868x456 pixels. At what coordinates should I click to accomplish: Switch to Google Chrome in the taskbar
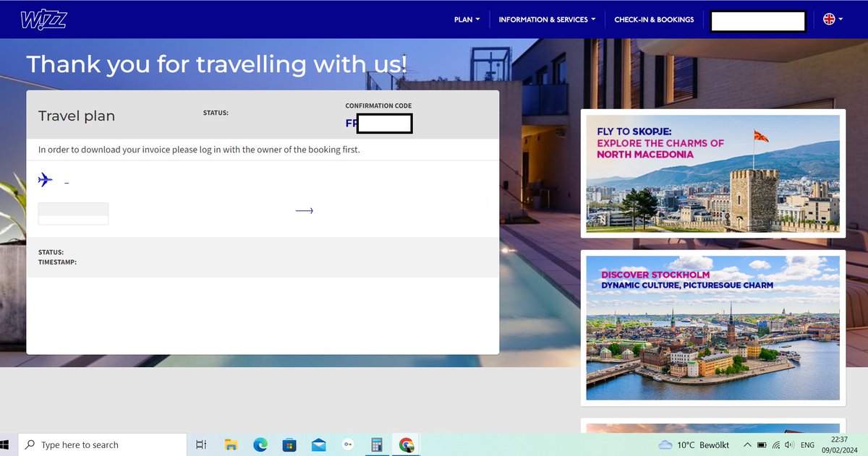[x=407, y=444]
